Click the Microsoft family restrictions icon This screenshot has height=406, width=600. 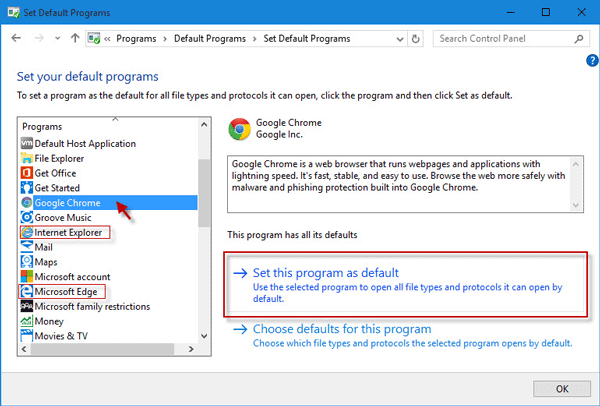click(x=27, y=307)
